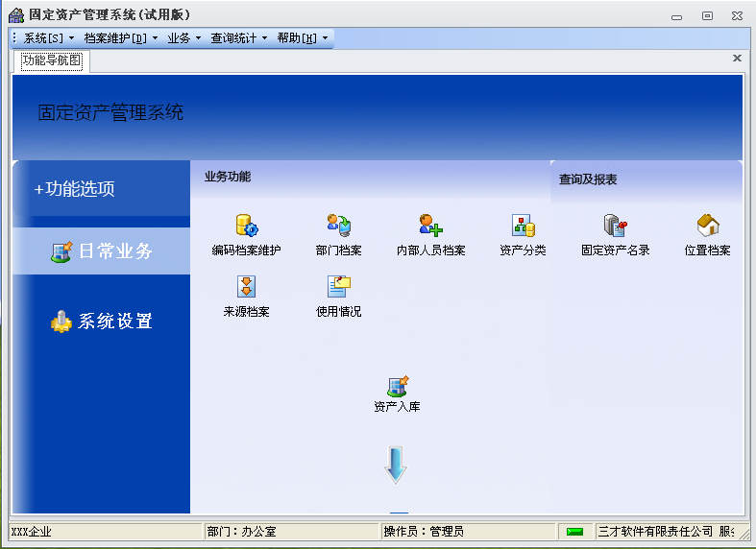The image size is (756, 549).
Task: Expand dropdown arrow next to 档案维护[D]
Action: pos(155,38)
